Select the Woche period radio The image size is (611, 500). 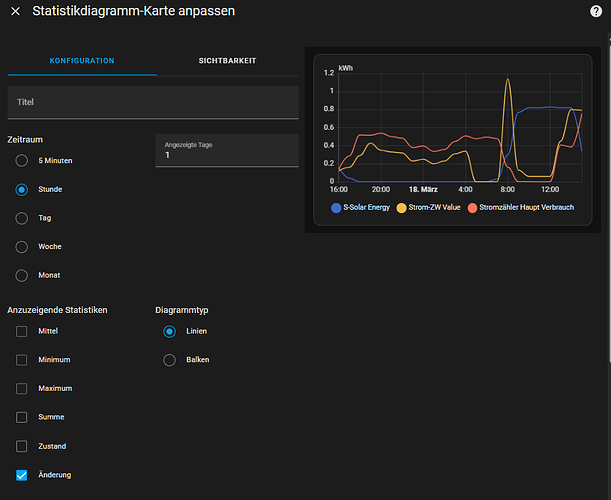click(22, 247)
